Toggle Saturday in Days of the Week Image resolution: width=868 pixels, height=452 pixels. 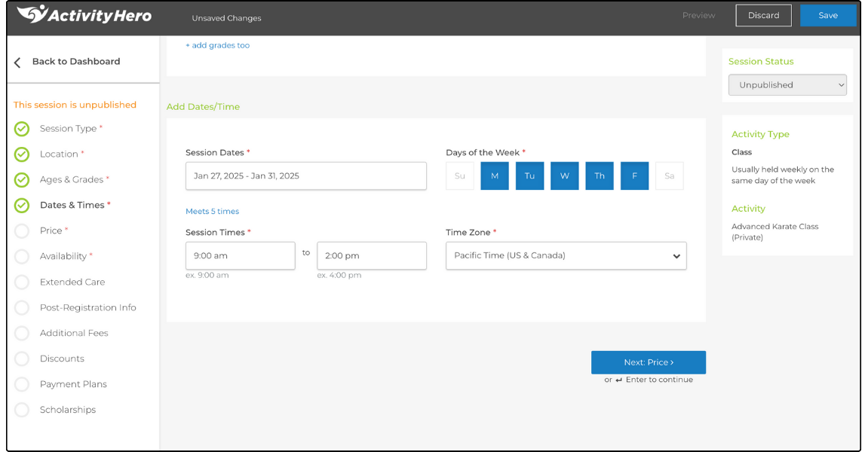669,176
